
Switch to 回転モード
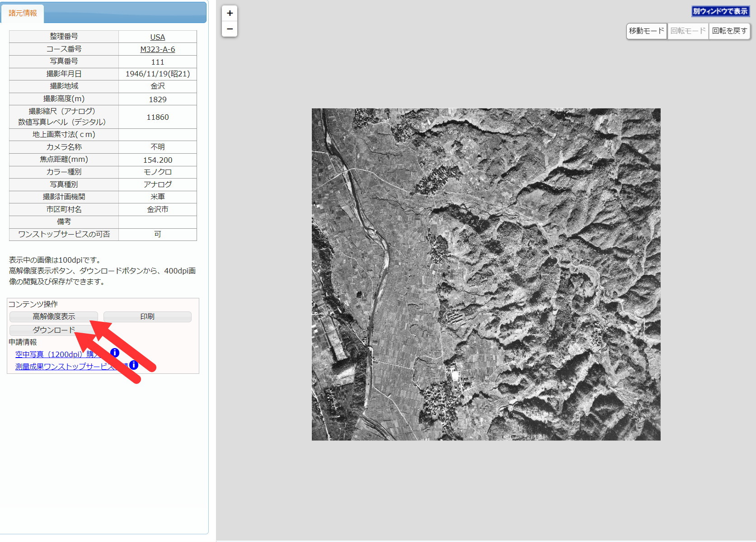click(x=688, y=31)
